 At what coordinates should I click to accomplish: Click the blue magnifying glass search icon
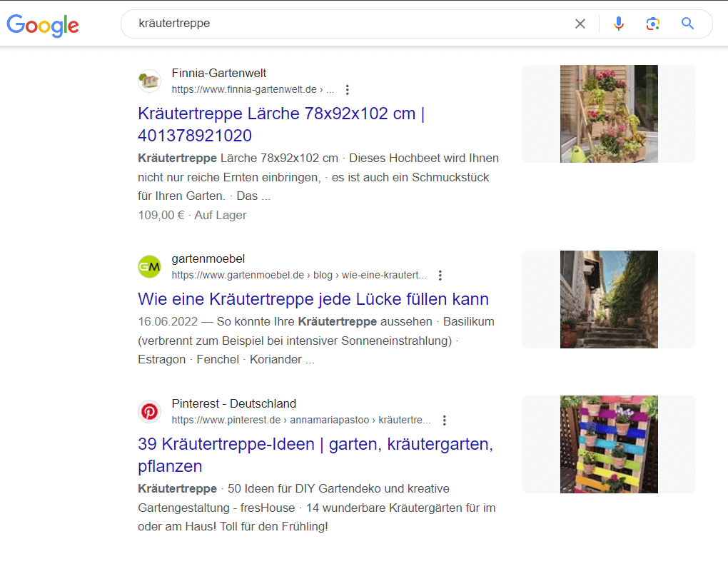coord(687,24)
